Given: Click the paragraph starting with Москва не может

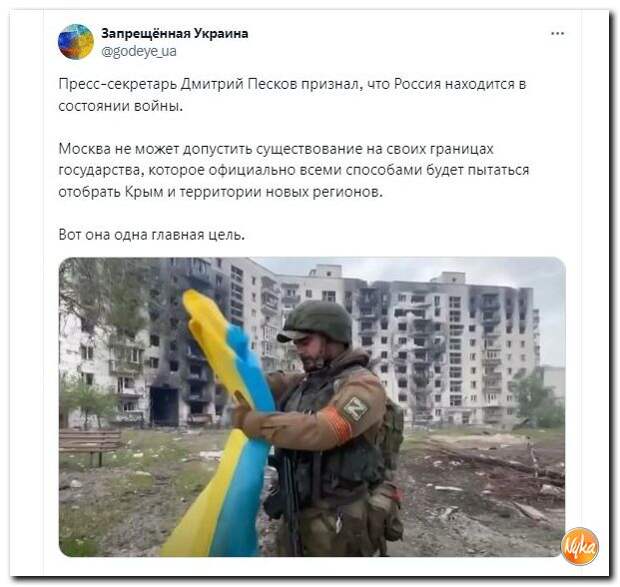Looking at the screenshot, I should click(x=293, y=170).
